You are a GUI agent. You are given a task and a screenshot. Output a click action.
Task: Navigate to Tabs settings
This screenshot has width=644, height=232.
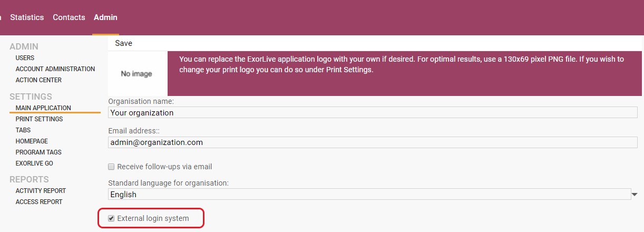23,130
